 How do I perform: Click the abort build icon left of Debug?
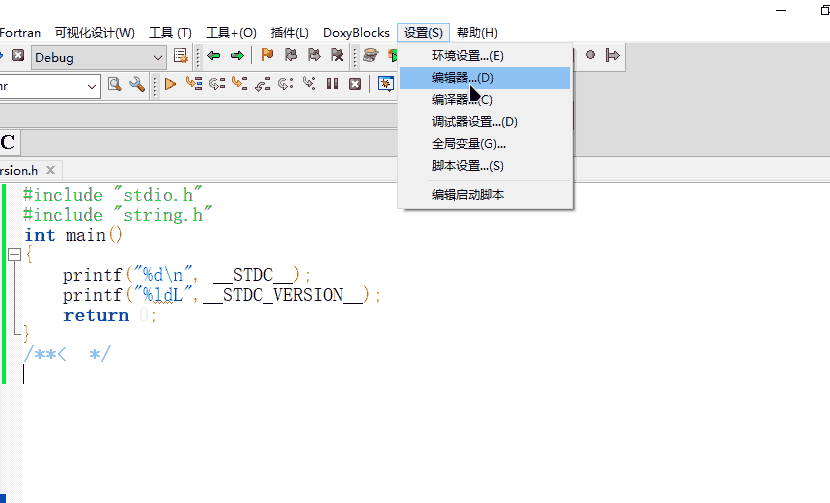pyautogui.click(x=18, y=55)
